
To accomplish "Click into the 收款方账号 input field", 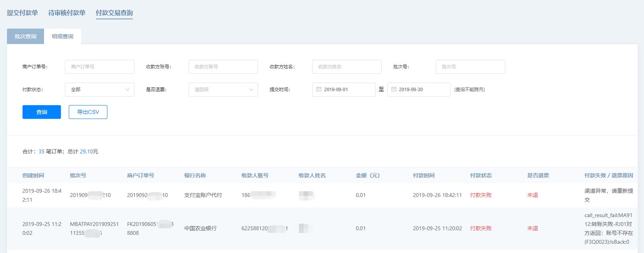I will tap(223, 67).
